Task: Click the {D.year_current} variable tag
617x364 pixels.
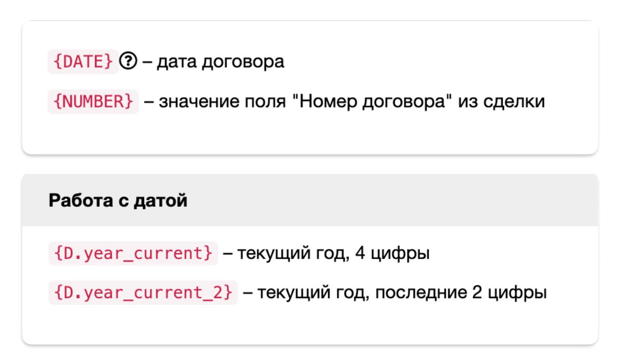Action: point(133,253)
